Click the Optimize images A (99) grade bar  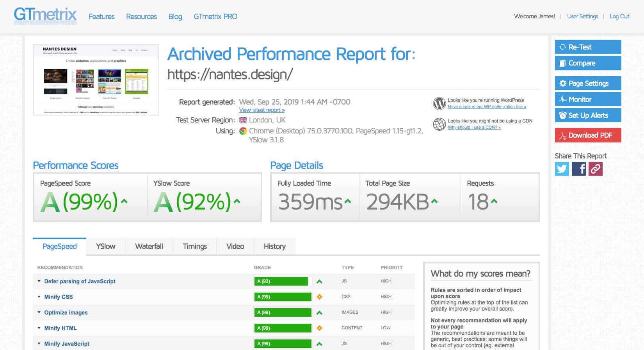(283, 313)
